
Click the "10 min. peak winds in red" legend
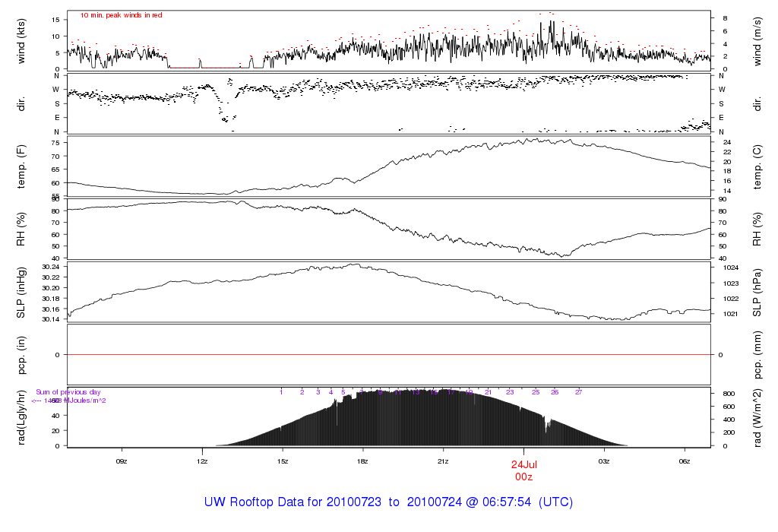(121, 15)
